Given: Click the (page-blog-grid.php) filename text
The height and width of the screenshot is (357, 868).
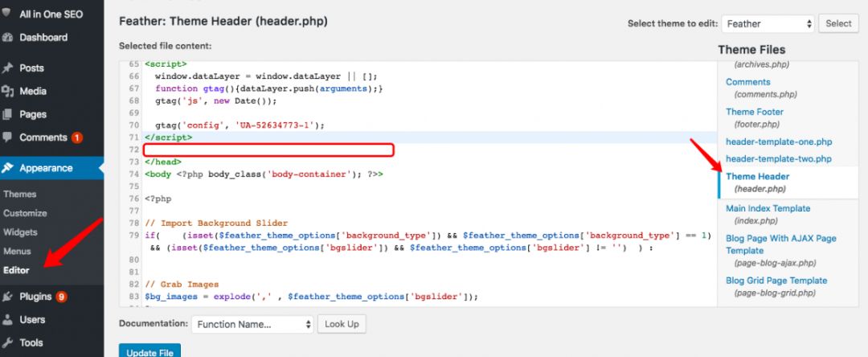Looking at the screenshot, I should [775, 293].
